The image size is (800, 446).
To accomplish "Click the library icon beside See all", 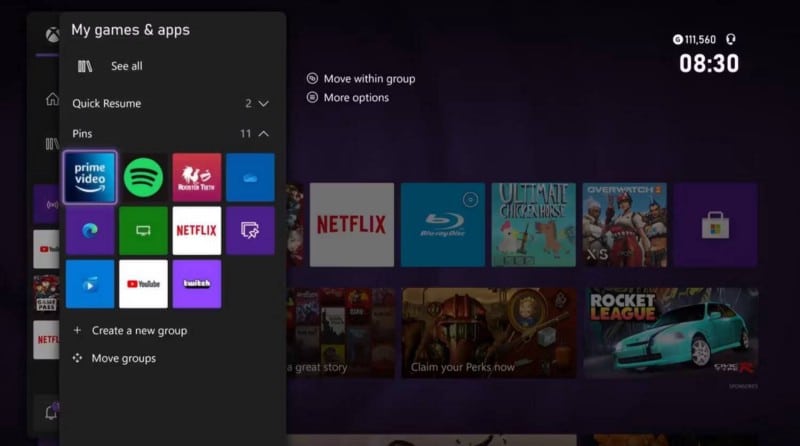I will click(x=85, y=66).
